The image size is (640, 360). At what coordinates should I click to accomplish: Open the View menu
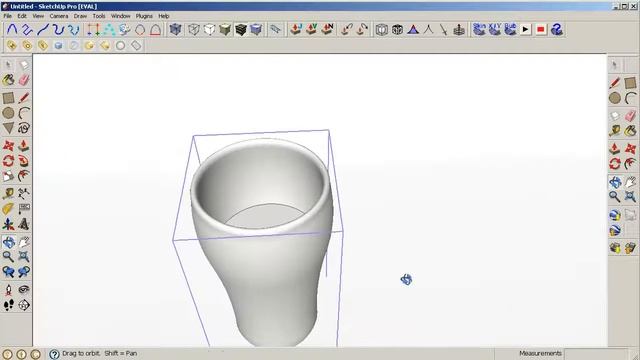coord(38,16)
